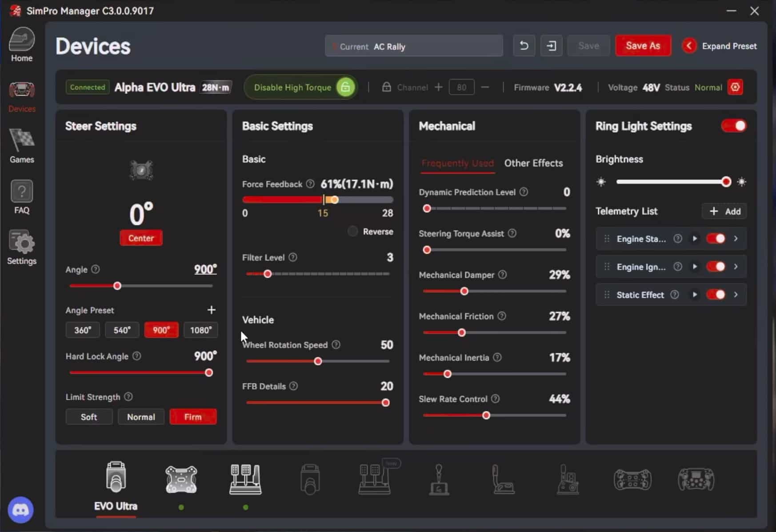Switch to the Other Effects tab
776x532 pixels.
tap(533, 163)
